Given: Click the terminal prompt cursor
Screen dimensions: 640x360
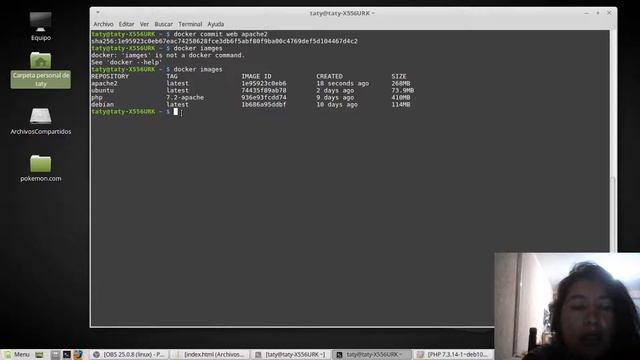Looking at the screenshot, I should click(x=176, y=111).
